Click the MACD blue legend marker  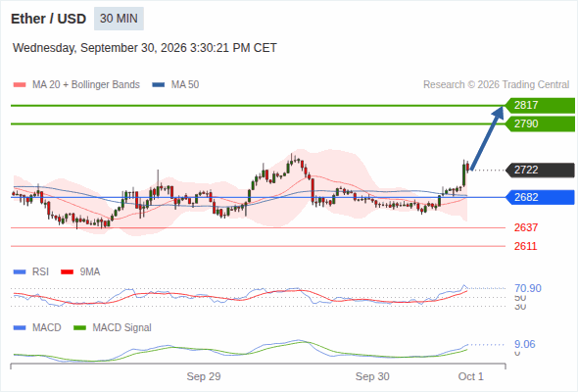pyautogui.click(x=20, y=328)
